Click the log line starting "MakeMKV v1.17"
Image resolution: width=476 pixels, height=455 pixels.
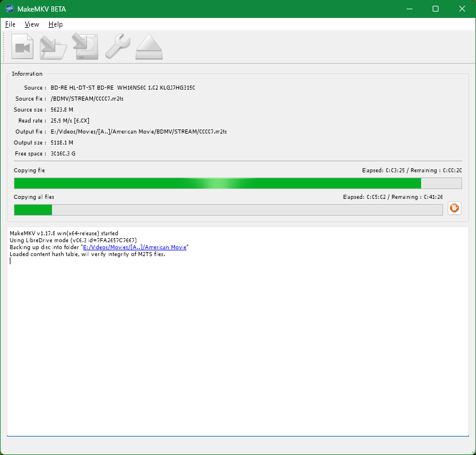click(64, 233)
